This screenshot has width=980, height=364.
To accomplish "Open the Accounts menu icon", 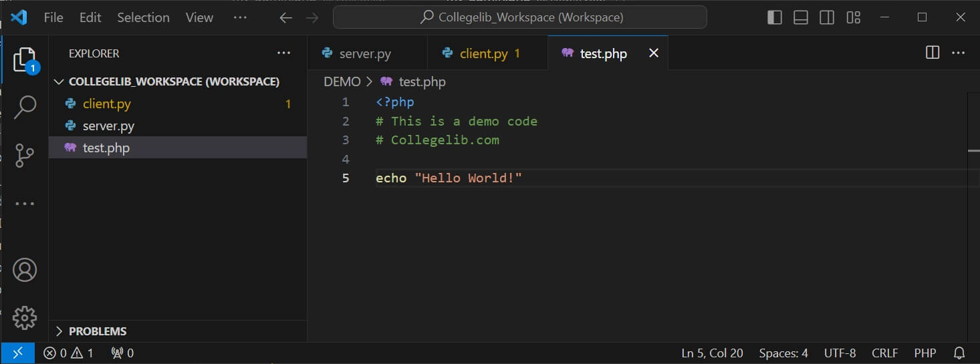I will tap(25, 269).
